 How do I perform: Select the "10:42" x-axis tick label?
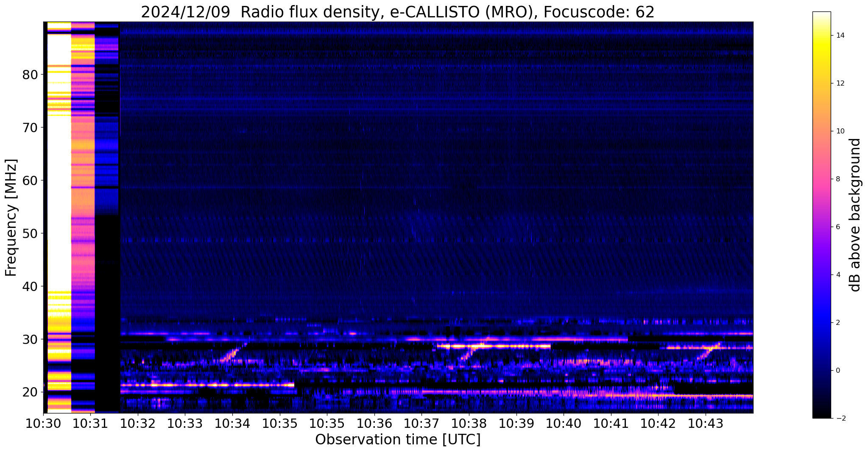coord(658,424)
